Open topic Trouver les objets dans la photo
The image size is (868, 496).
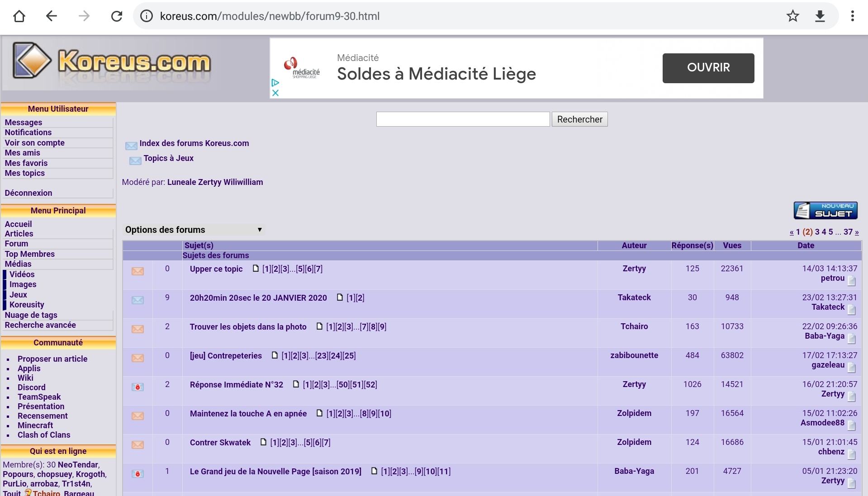coord(248,327)
